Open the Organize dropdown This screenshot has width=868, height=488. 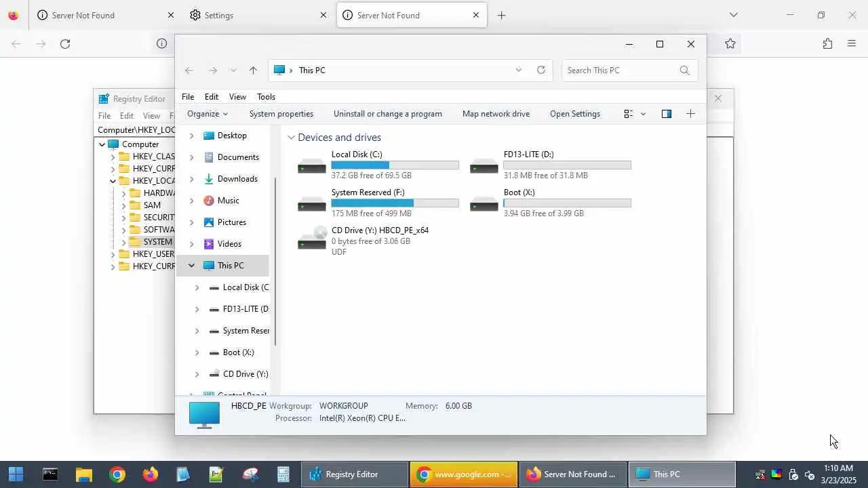click(208, 114)
